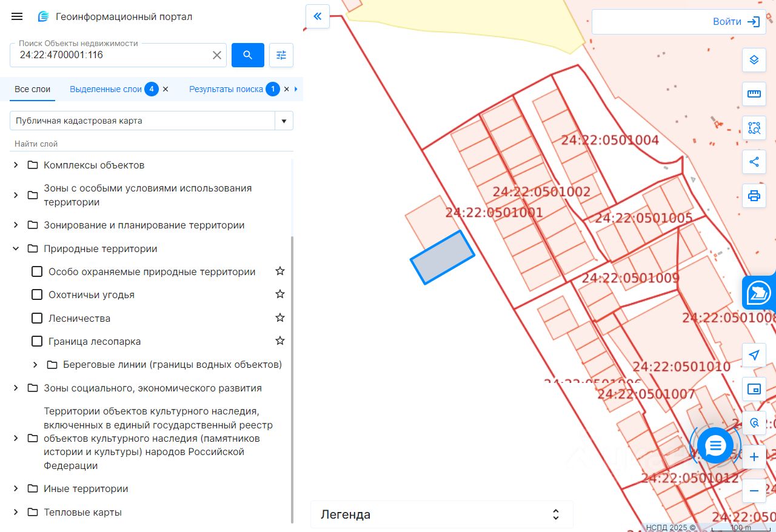Collapse the side panel with double chevron

coord(318,16)
